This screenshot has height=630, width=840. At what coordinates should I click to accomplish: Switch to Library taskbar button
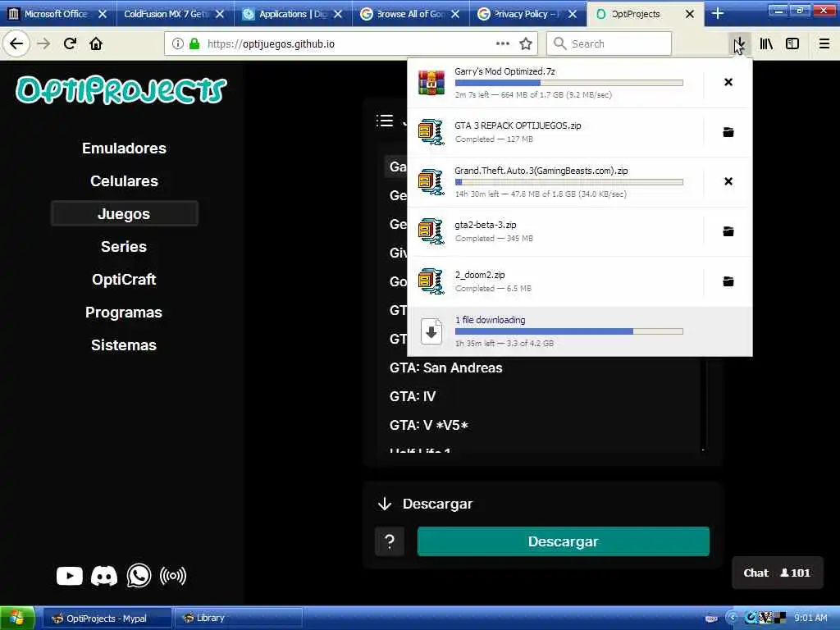(x=239, y=619)
